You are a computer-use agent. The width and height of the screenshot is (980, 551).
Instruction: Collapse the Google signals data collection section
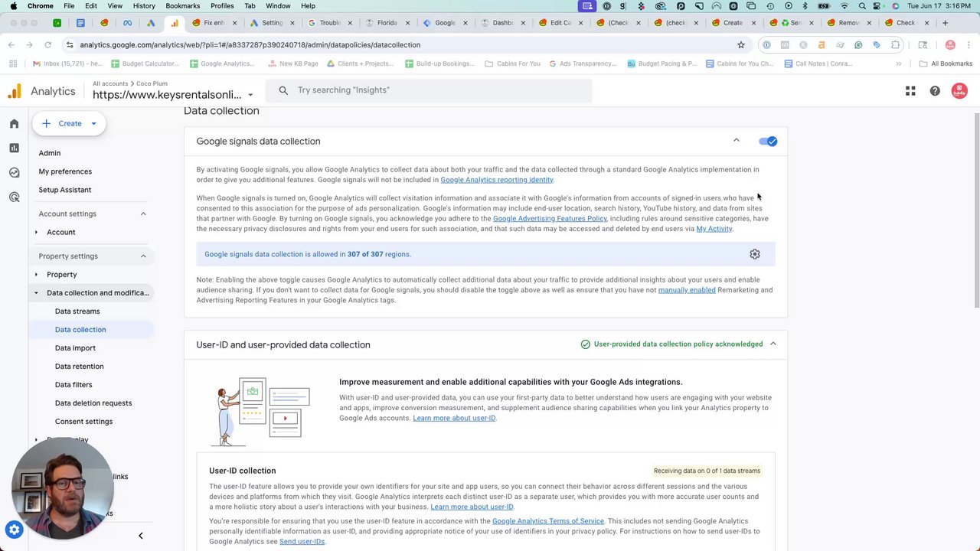coord(737,141)
